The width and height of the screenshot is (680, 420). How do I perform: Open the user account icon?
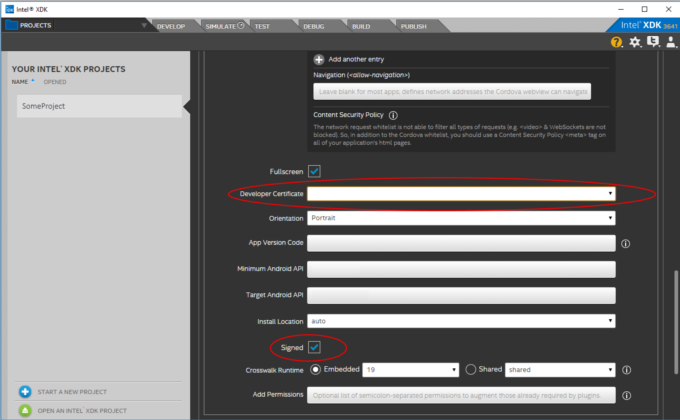[670, 42]
